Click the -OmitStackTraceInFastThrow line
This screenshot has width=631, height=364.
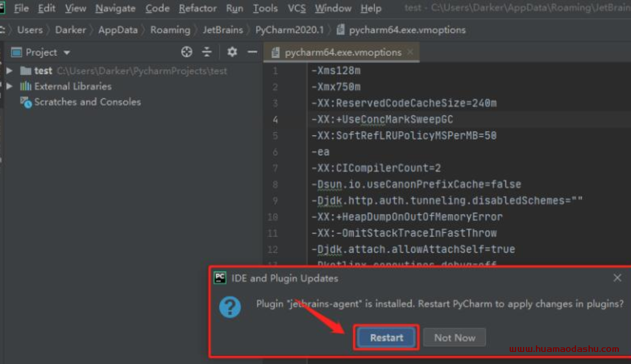click(404, 233)
